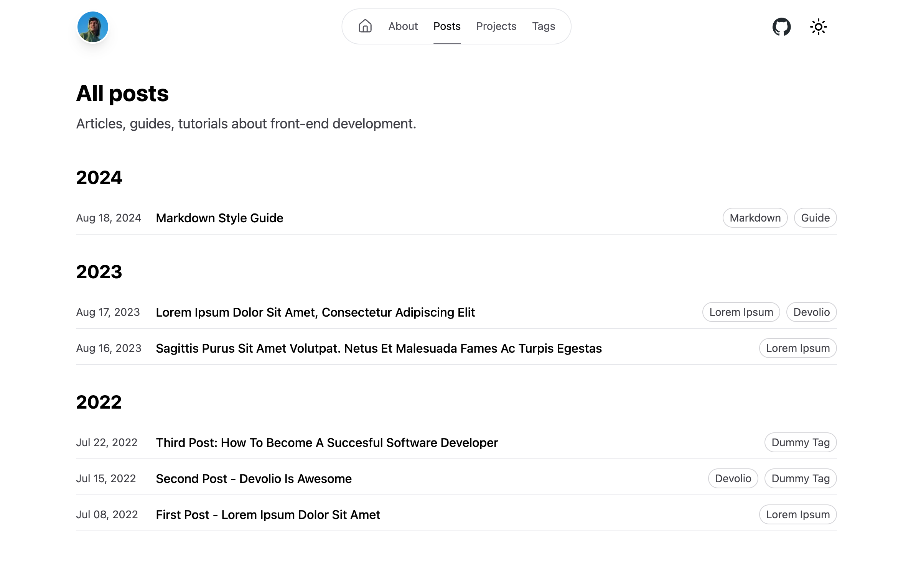Click the Lorem Ipsum tag next to First Post

(797, 514)
